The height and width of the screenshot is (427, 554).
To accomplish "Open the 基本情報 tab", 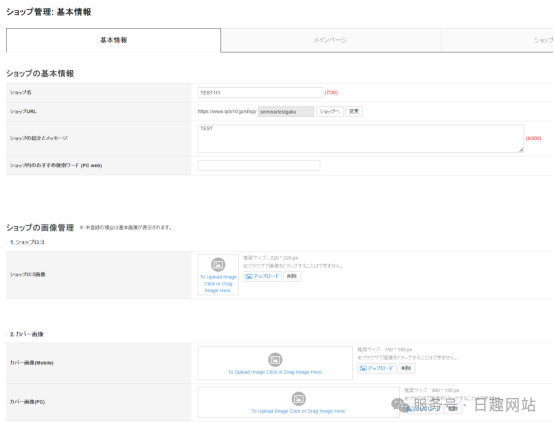I will [113, 40].
